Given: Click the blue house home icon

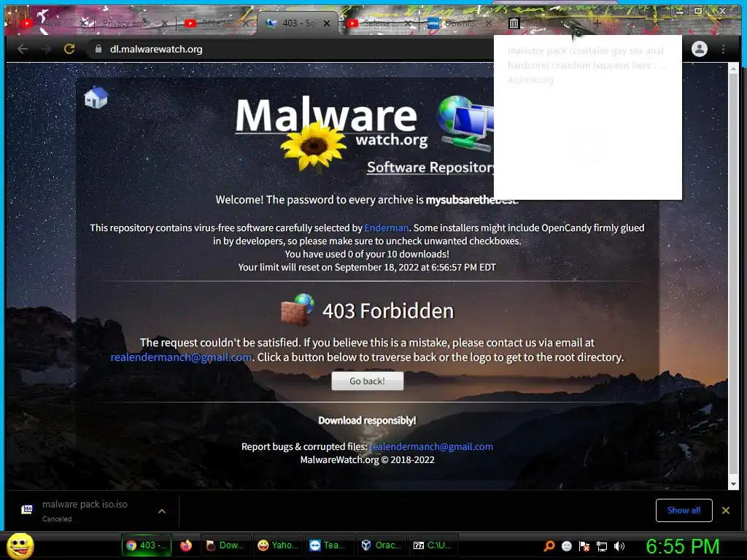Looking at the screenshot, I should point(96,97).
